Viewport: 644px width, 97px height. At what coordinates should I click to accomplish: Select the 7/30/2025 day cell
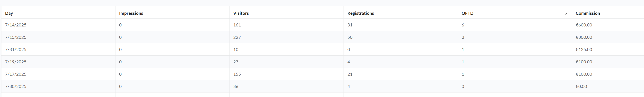pos(16,86)
